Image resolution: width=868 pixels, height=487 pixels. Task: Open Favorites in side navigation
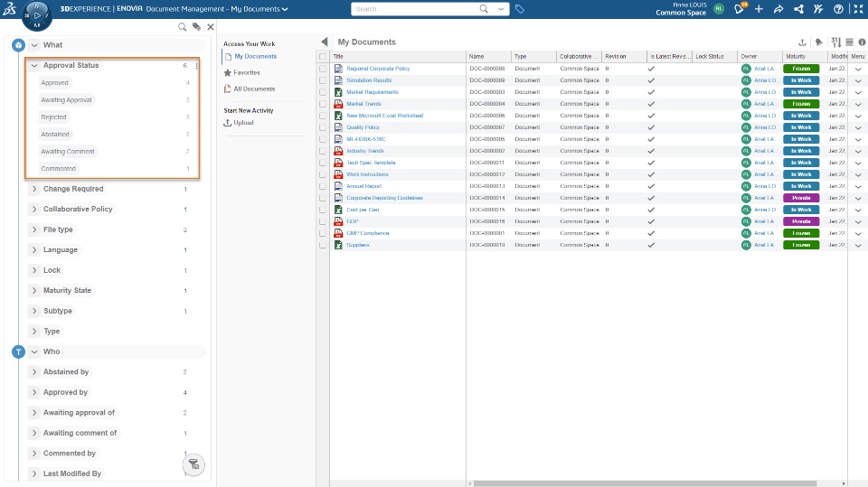coord(246,72)
